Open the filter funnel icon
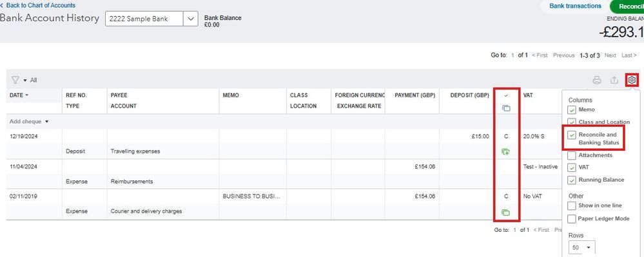 point(15,80)
